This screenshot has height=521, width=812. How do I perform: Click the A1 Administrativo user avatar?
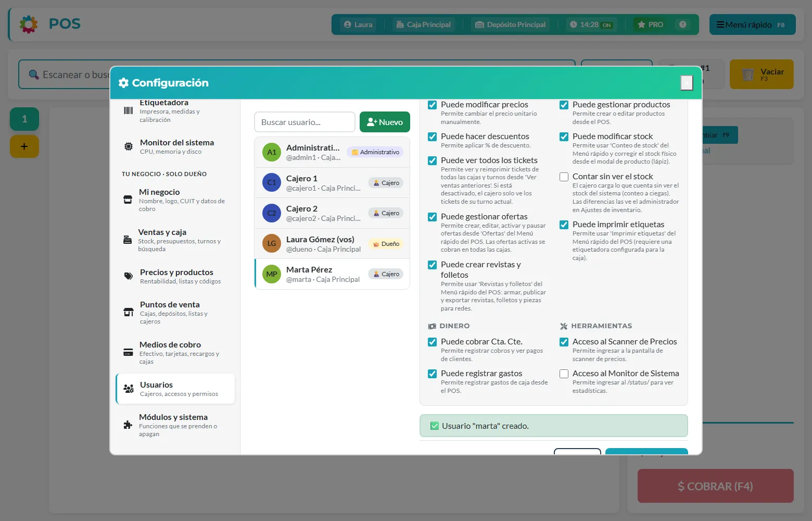pyautogui.click(x=272, y=152)
